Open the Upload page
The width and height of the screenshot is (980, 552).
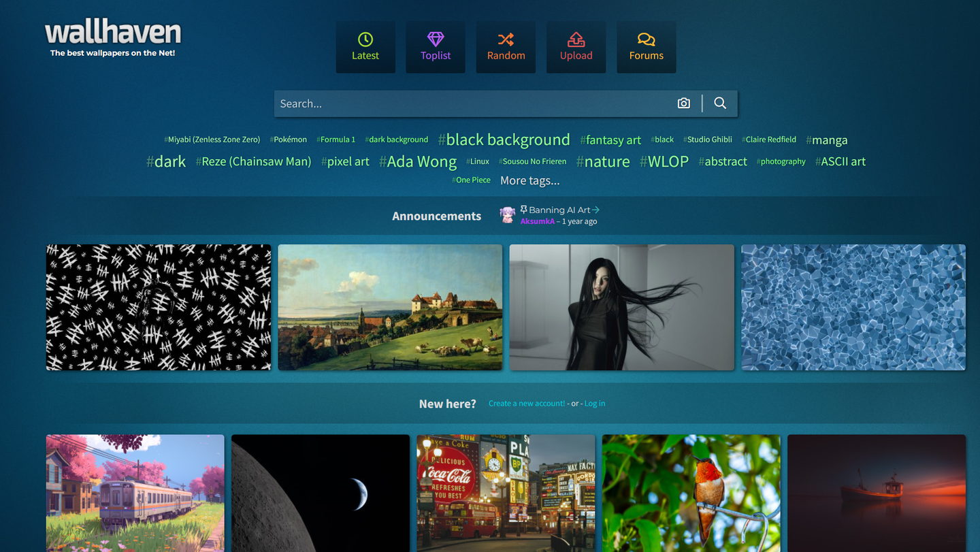576,47
